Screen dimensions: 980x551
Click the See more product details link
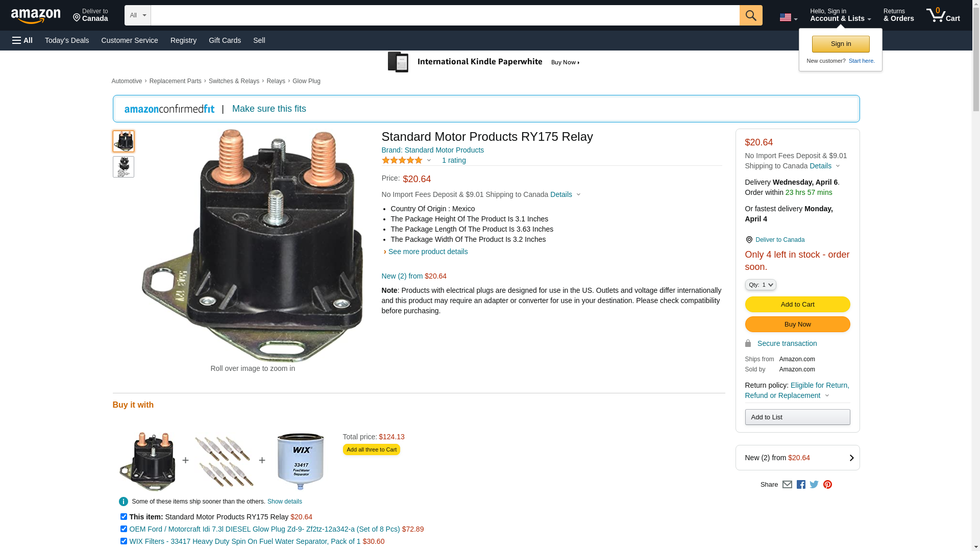428,252
